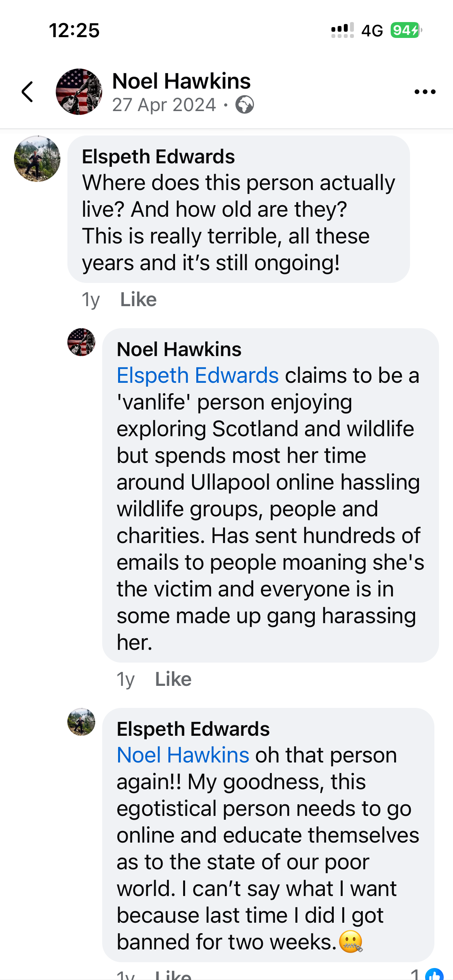Image resolution: width=453 pixels, height=980 pixels.
Task: Tap the battery indicator in the status bar
Action: point(405,30)
